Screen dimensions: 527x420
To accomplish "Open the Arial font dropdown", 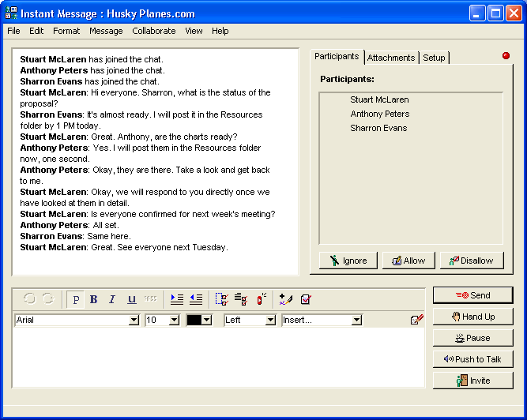I will coord(134,320).
